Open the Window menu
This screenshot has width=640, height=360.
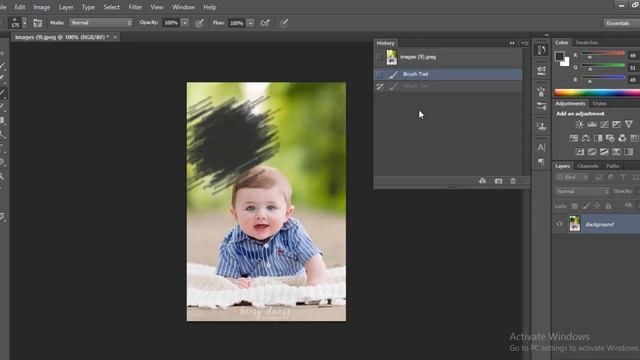click(x=183, y=7)
